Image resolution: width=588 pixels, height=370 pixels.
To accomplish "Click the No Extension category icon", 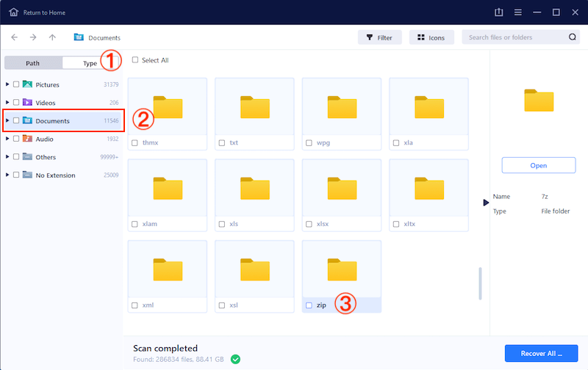I will click(x=27, y=175).
